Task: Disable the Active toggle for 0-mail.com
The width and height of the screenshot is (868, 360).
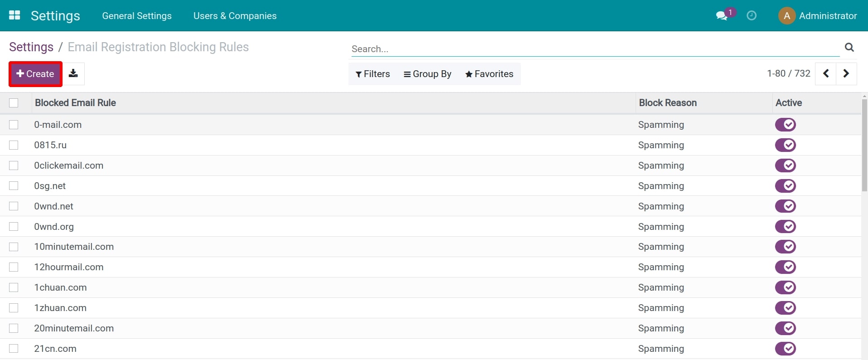Action: pos(785,125)
